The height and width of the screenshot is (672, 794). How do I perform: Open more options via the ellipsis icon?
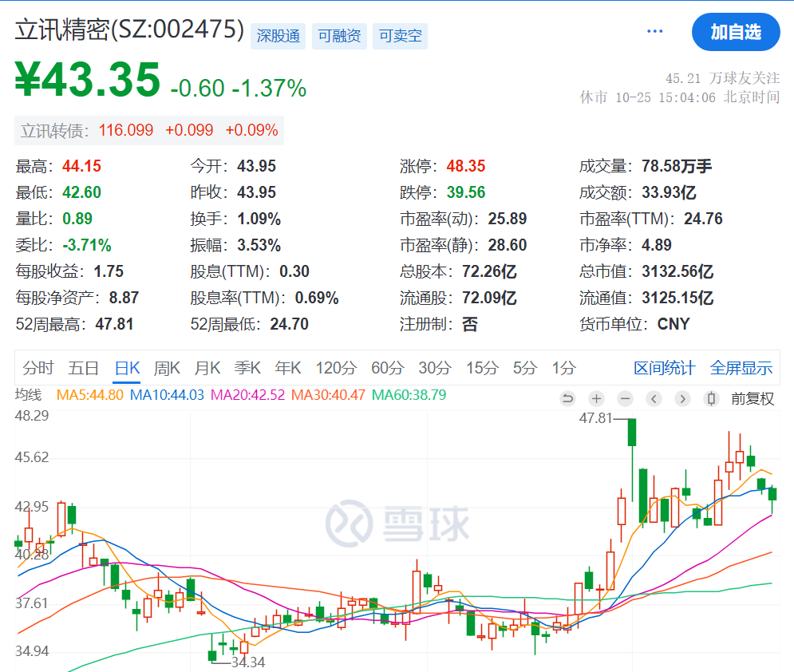[x=654, y=30]
